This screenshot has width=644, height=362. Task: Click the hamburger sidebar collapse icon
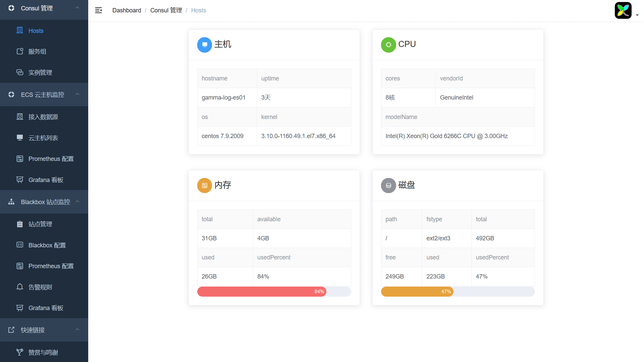click(x=98, y=10)
